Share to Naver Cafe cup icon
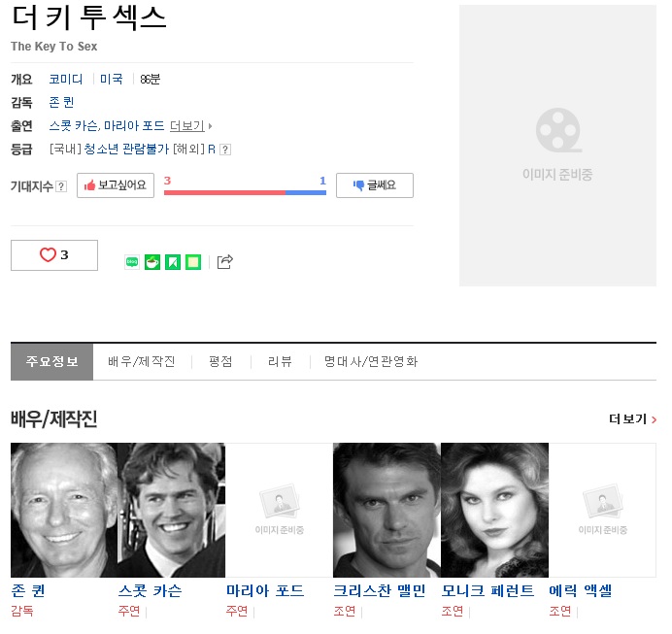This screenshot has width=672, height=634. (152, 262)
